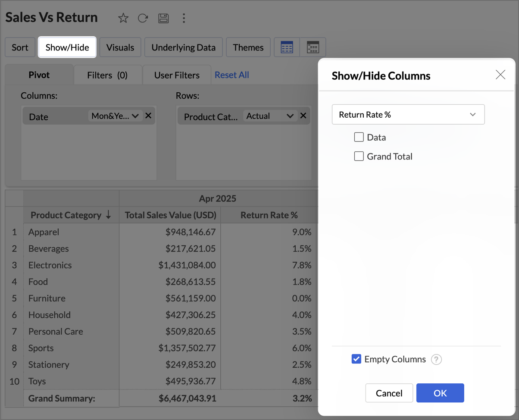Click the Reset All link
The height and width of the screenshot is (420, 519).
(x=232, y=75)
